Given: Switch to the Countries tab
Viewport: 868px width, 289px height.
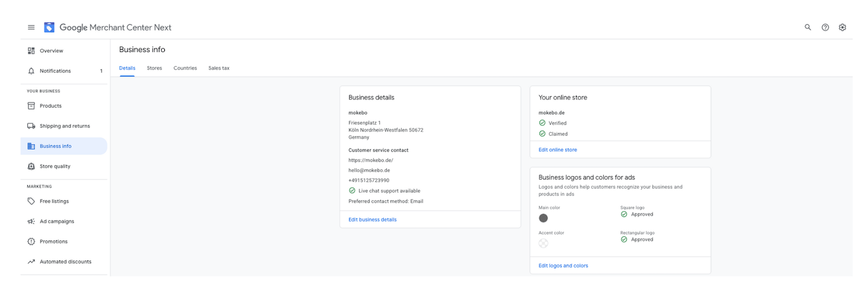Looking at the screenshot, I should [x=185, y=68].
